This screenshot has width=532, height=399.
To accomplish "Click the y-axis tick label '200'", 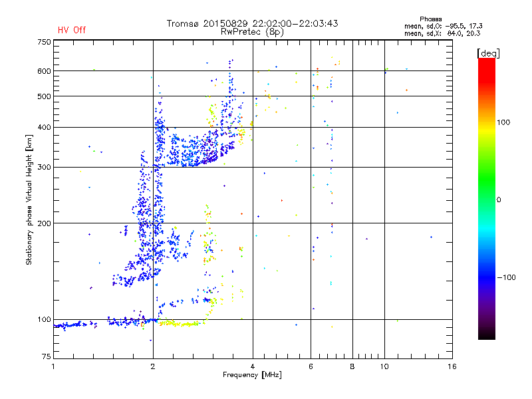I will (44, 223).
